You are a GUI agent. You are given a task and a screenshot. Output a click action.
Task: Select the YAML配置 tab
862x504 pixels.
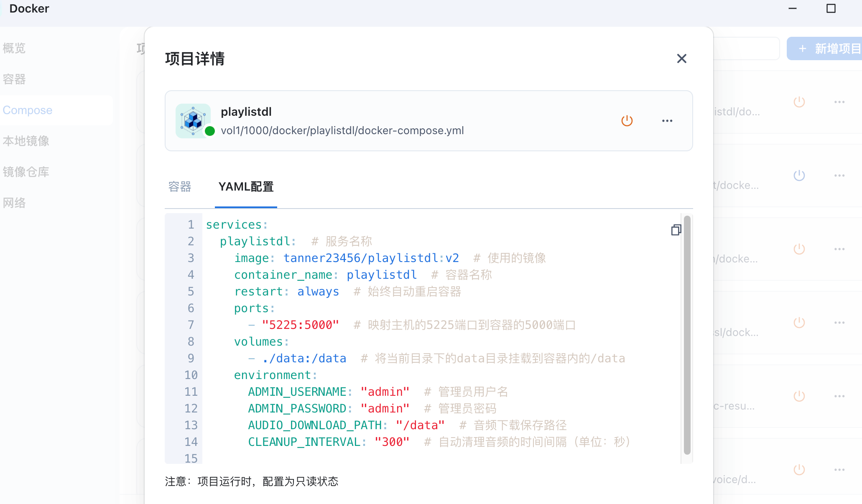(x=246, y=187)
